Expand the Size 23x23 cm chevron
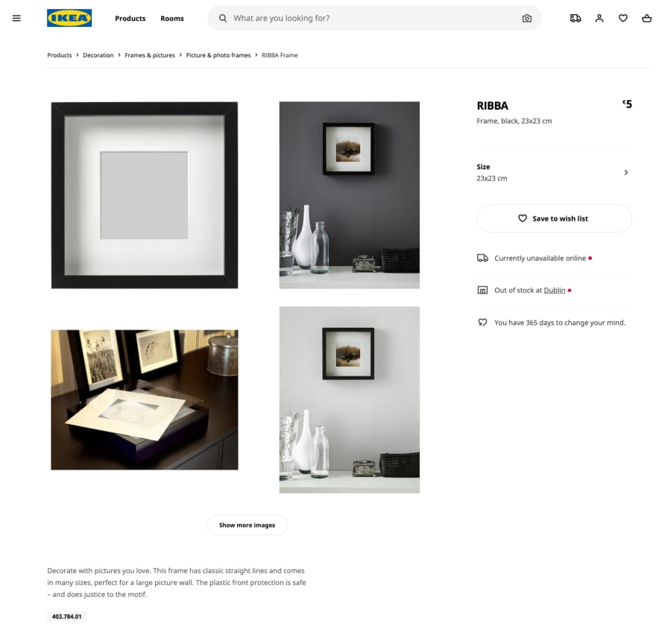This screenshot has width=656, height=644. pos(626,172)
